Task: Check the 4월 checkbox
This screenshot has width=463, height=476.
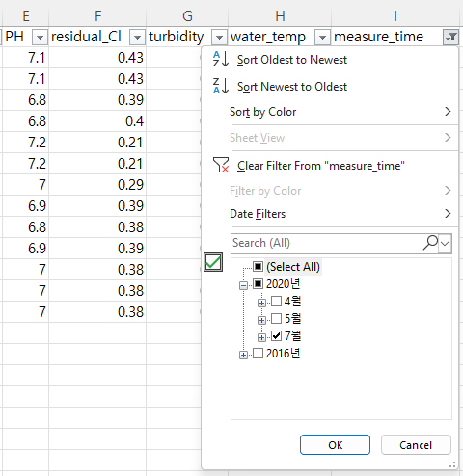Action: pyautogui.click(x=276, y=302)
